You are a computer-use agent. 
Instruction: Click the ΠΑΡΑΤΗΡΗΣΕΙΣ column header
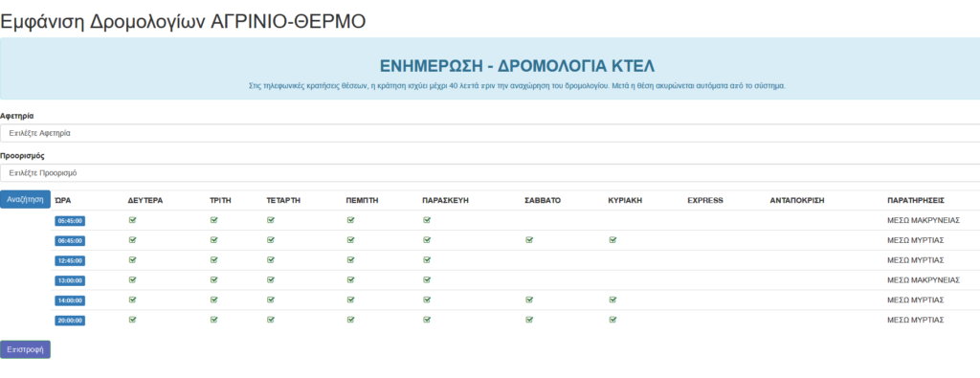pos(916,201)
